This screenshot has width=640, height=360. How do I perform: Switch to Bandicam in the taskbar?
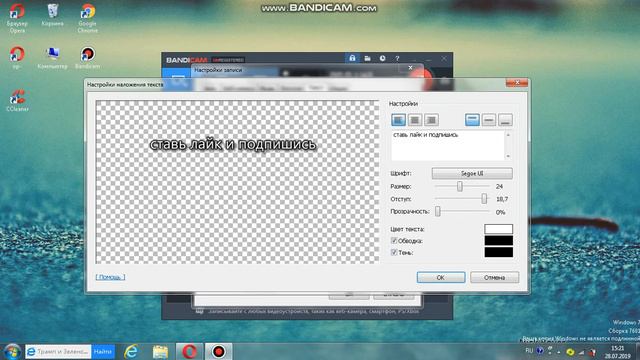(218, 351)
